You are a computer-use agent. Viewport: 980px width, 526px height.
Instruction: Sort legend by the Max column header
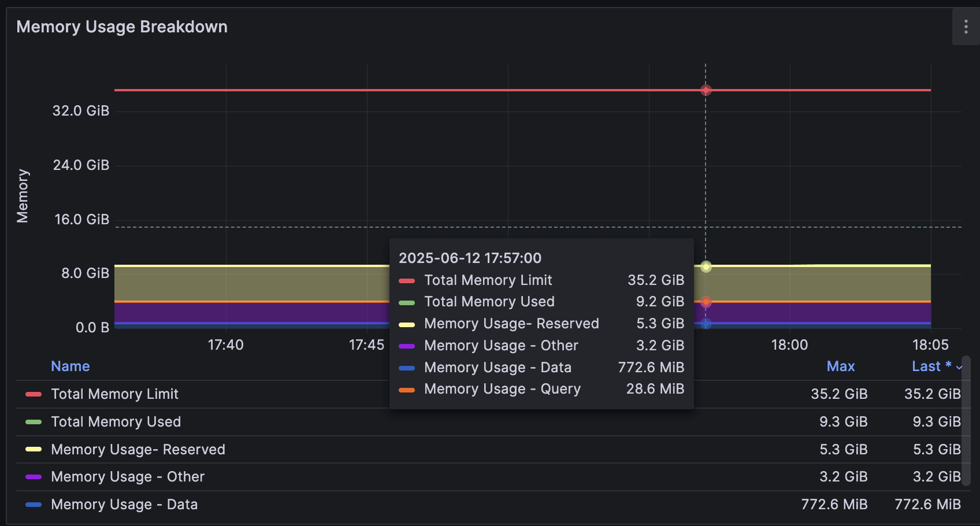(x=841, y=366)
